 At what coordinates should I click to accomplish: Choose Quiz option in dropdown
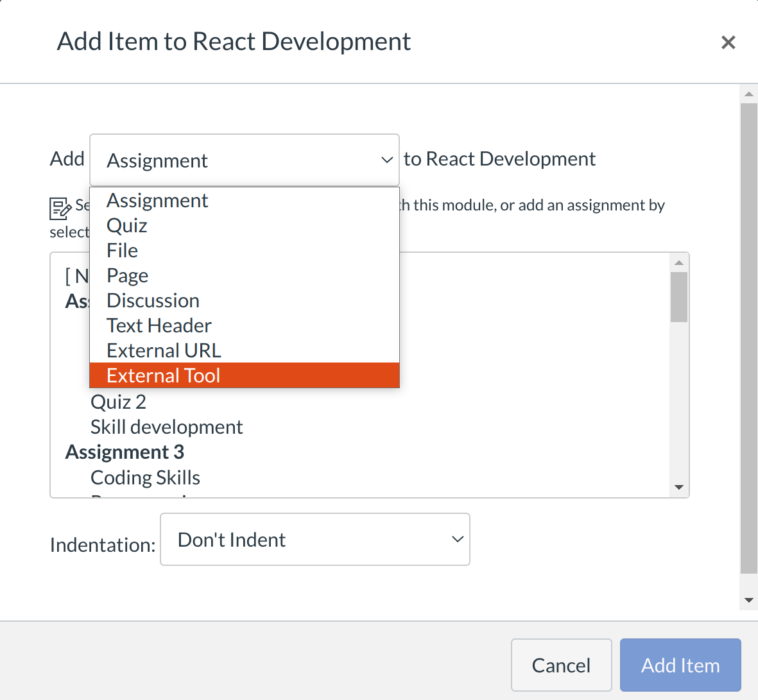127,226
